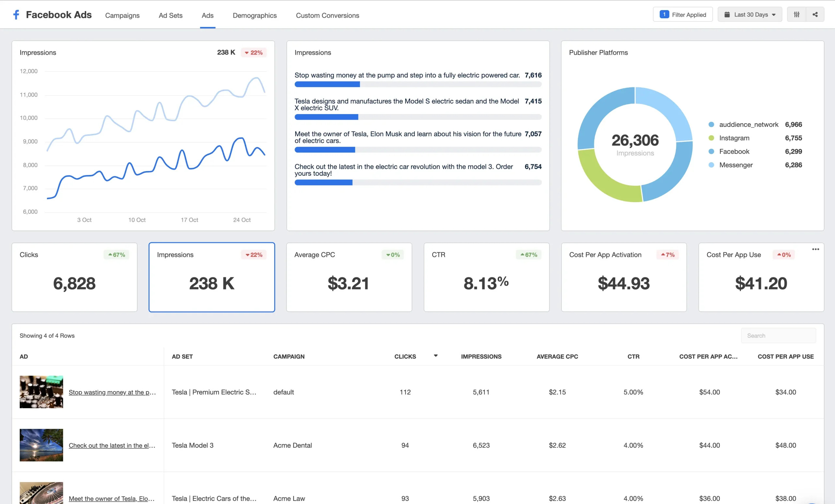Image resolution: width=835 pixels, height=504 pixels.
Task: Select the Clicks metric card
Action: pos(74,277)
